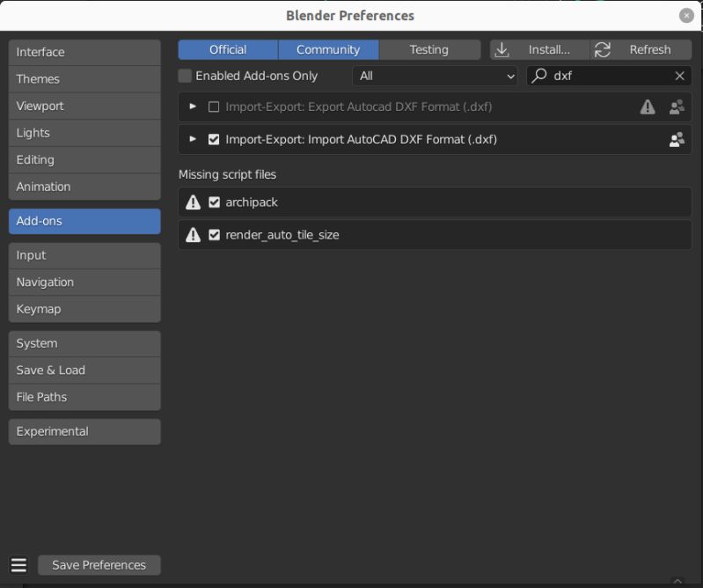Open the Animation preferences section

point(84,187)
